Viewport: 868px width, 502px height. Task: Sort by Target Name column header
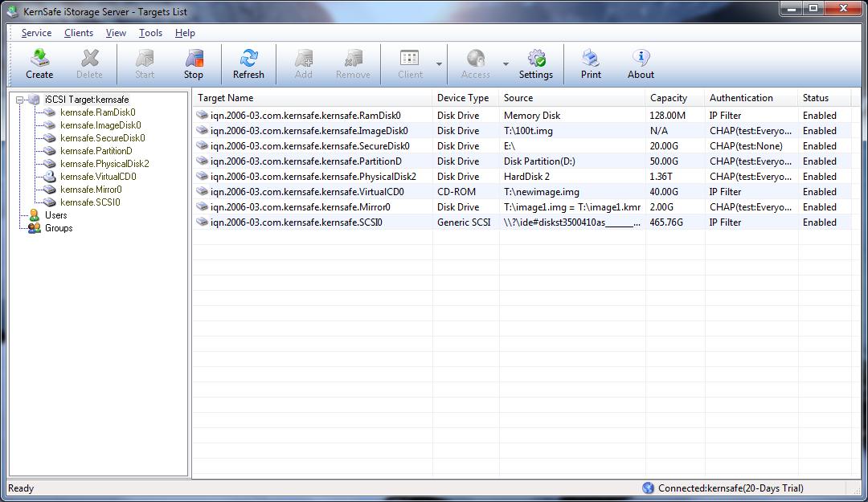(312, 98)
